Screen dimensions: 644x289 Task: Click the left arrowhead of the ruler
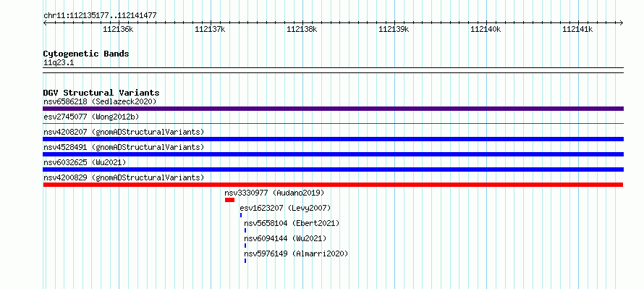pyautogui.click(x=45, y=23)
